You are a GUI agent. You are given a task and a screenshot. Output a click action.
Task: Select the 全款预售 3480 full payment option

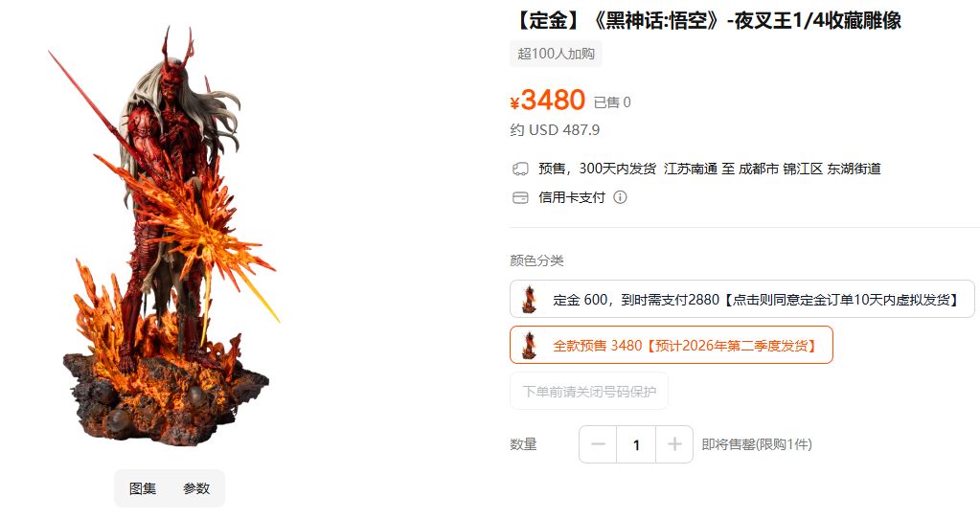pyautogui.click(x=672, y=345)
